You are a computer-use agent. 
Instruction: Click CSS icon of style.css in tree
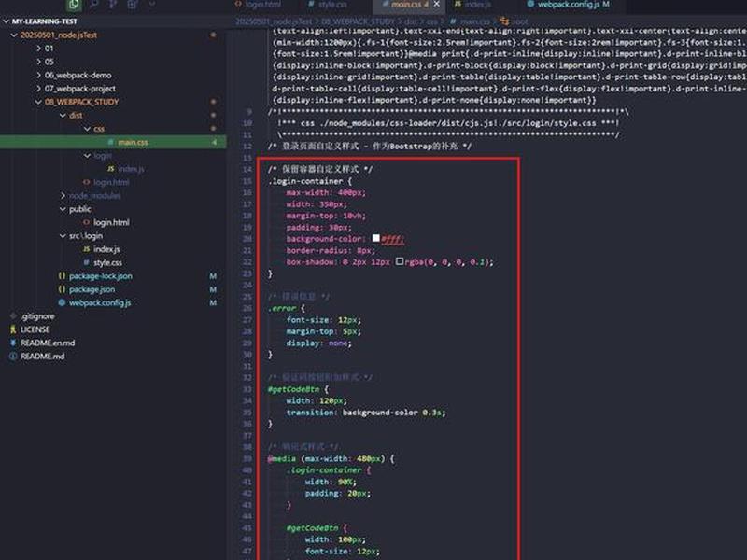click(x=86, y=262)
